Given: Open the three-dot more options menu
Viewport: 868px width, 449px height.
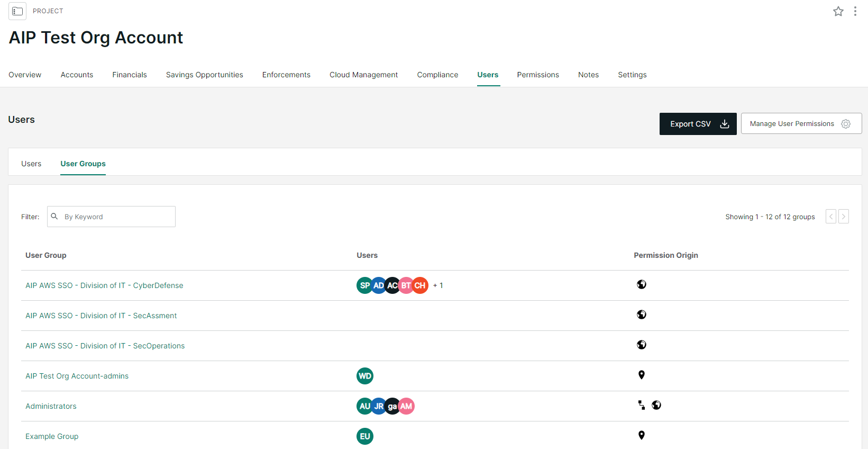Looking at the screenshot, I should click(x=855, y=11).
